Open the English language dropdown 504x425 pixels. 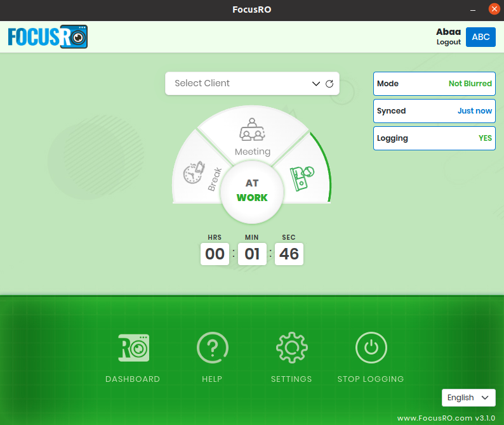coord(468,398)
